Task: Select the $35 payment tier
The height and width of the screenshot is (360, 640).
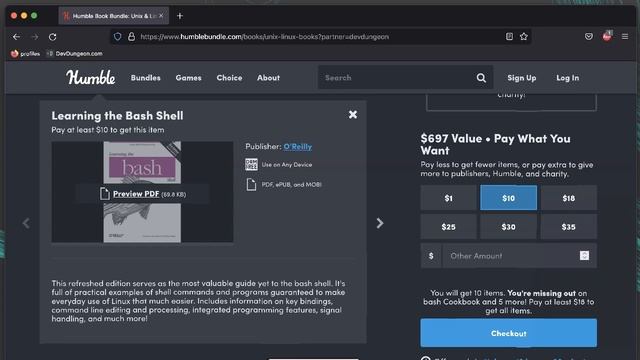Action: click(569, 227)
